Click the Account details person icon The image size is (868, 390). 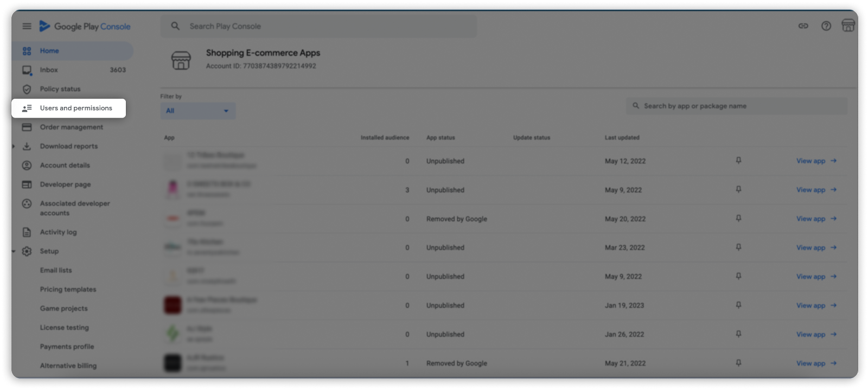tap(27, 165)
